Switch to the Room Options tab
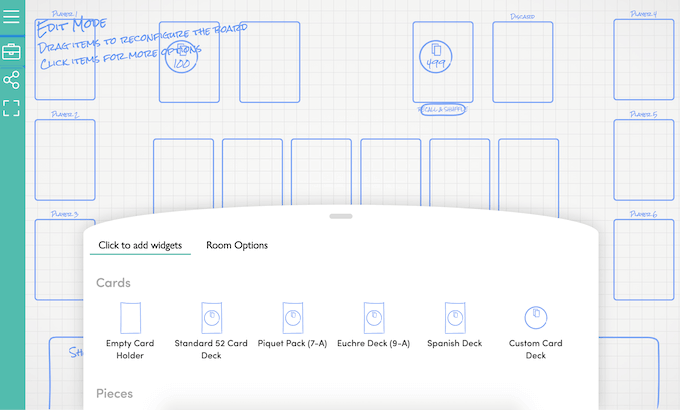This screenshot has width=680, height=410. [x=237, y=245]
